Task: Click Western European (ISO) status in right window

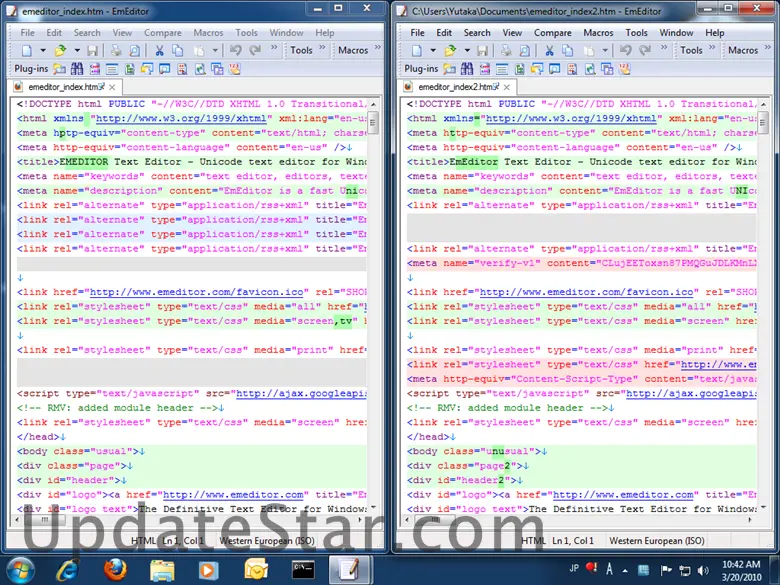Action: (657, 541)
